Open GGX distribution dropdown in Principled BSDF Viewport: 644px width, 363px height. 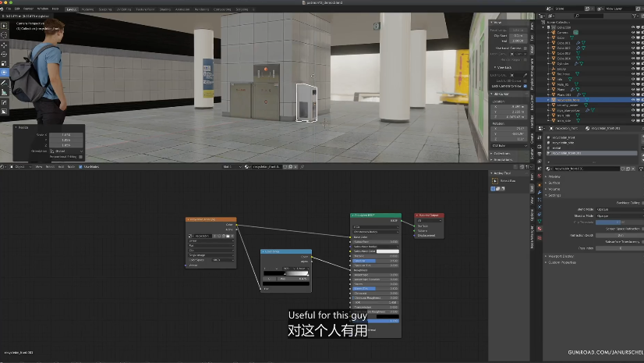pyautogui.click(x=376, y=227)
